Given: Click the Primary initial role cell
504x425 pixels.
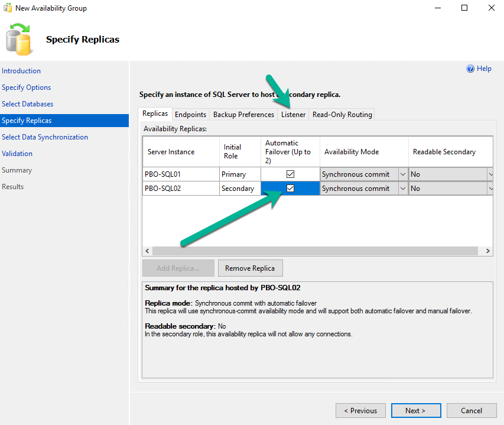Looking at the screenshot, I should pyautogui.click(x=240, y=174).
